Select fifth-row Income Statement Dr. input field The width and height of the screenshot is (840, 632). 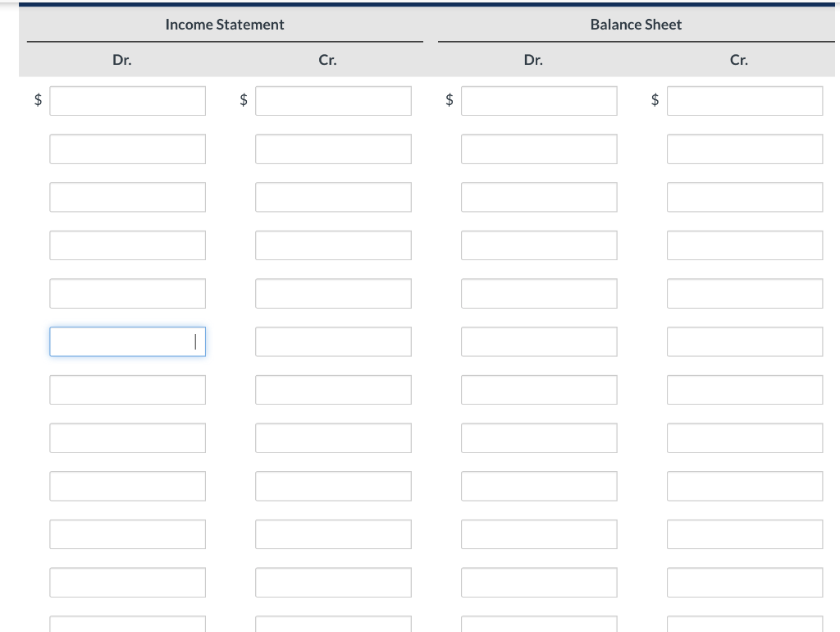click(x=127, y=293)
